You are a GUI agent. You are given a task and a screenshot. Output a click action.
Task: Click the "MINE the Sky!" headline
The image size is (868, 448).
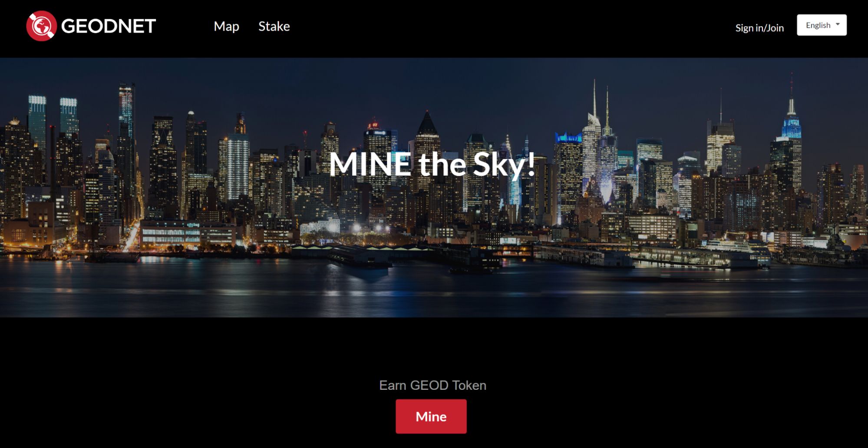click(x=432, y=164)
